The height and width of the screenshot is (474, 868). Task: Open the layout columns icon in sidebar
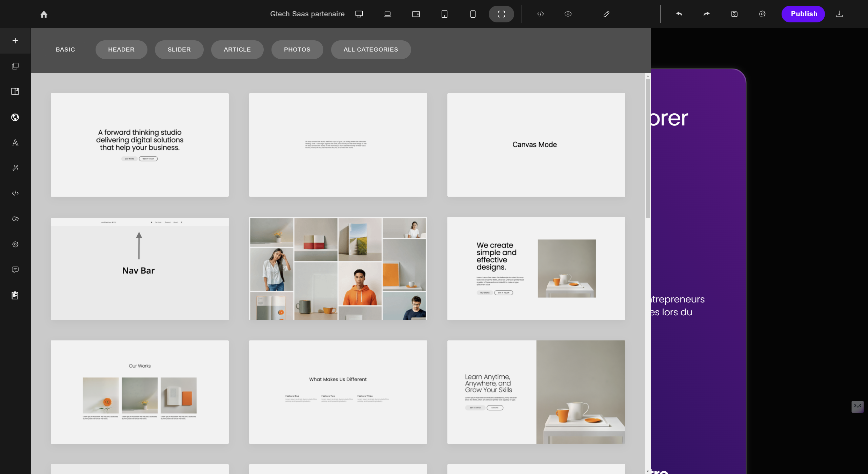click(15, 92)
